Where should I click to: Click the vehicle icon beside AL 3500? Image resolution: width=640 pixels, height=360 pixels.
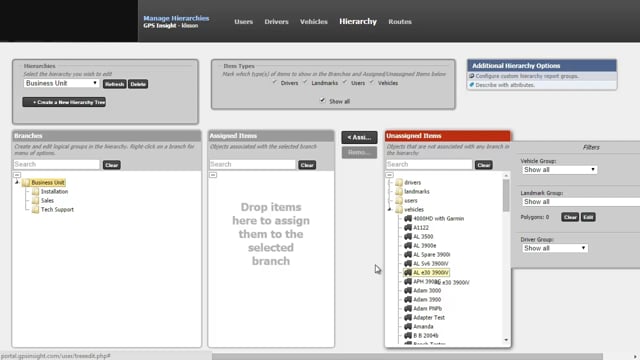click(408, 236)
